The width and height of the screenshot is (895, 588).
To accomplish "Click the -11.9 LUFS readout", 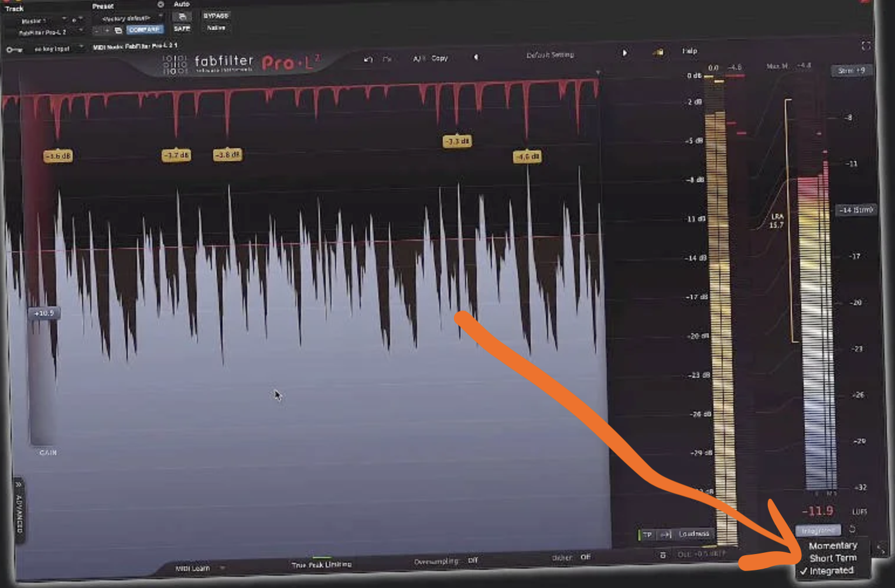I will tap(817, 511).
